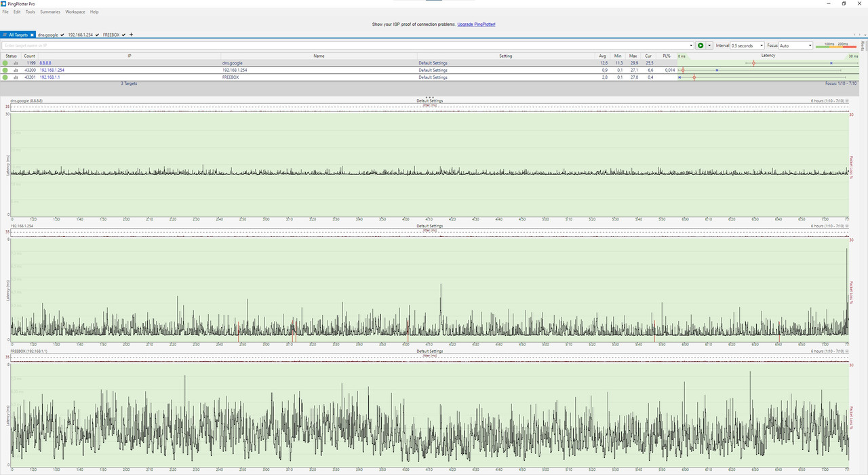This screenshot has height=475, width=868.
Task: Open the Tools menu
Action: pyautogui.click(x=31, y=12)
